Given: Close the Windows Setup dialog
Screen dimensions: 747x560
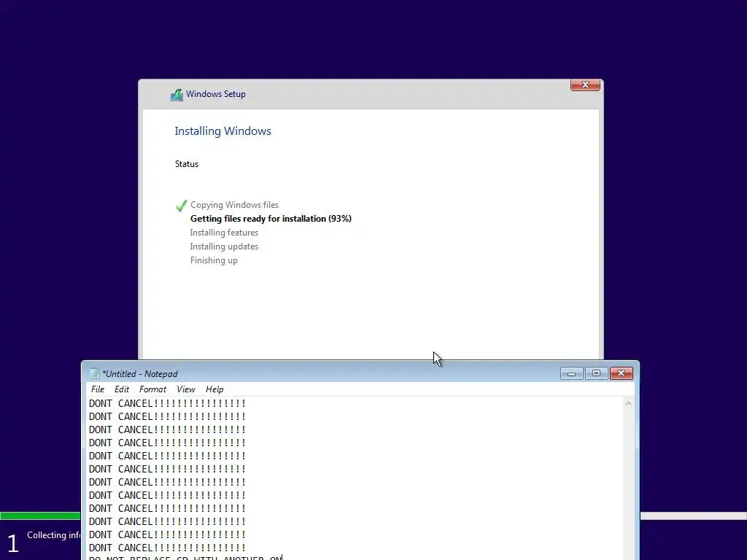Looking at the screenshot, I should point(585,85).
